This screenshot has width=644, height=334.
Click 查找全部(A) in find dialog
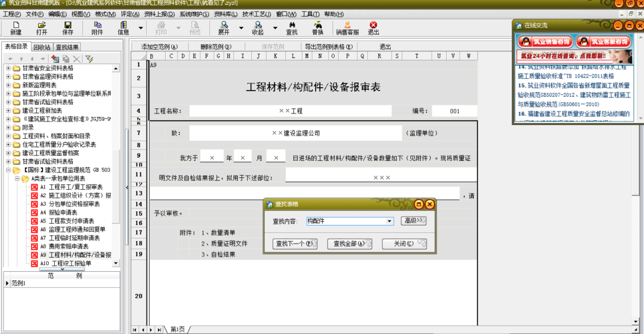pyautogui.click(x=349, y=244)
